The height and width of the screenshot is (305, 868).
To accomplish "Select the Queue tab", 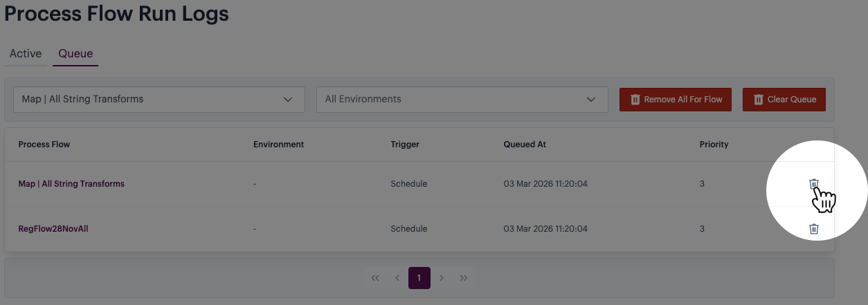I will click(75, 54).
